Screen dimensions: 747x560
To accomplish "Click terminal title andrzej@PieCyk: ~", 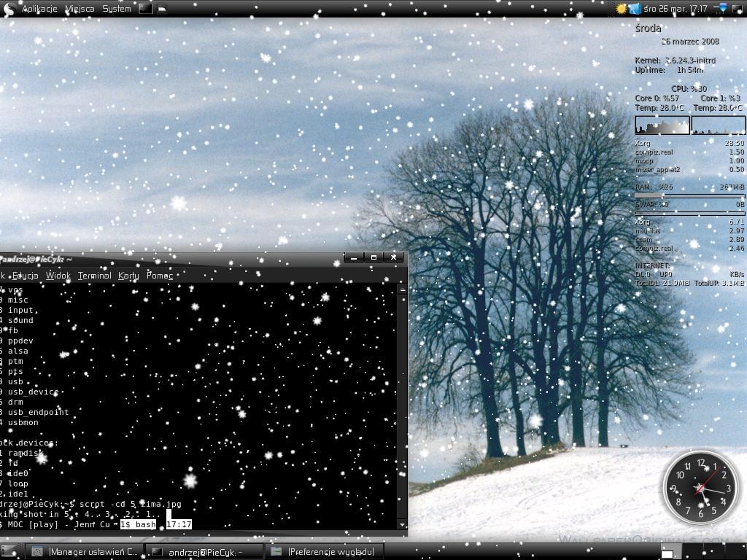I will point(36,260).
